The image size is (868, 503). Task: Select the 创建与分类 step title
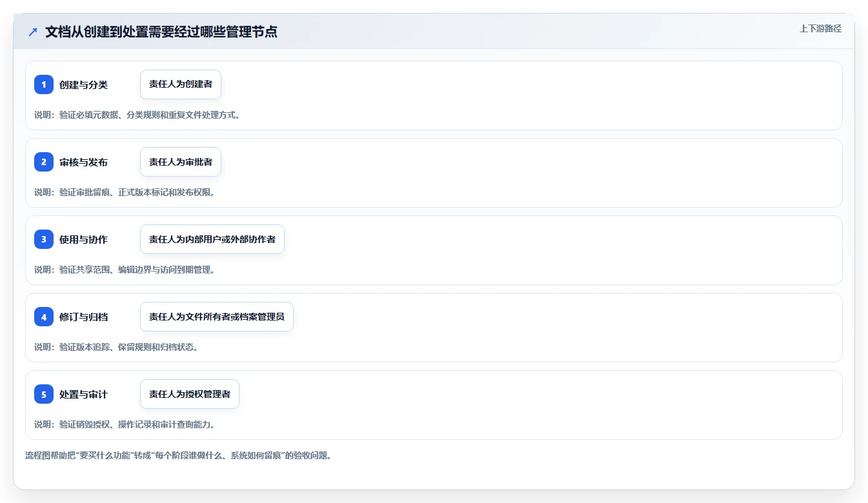click(83, 84)
